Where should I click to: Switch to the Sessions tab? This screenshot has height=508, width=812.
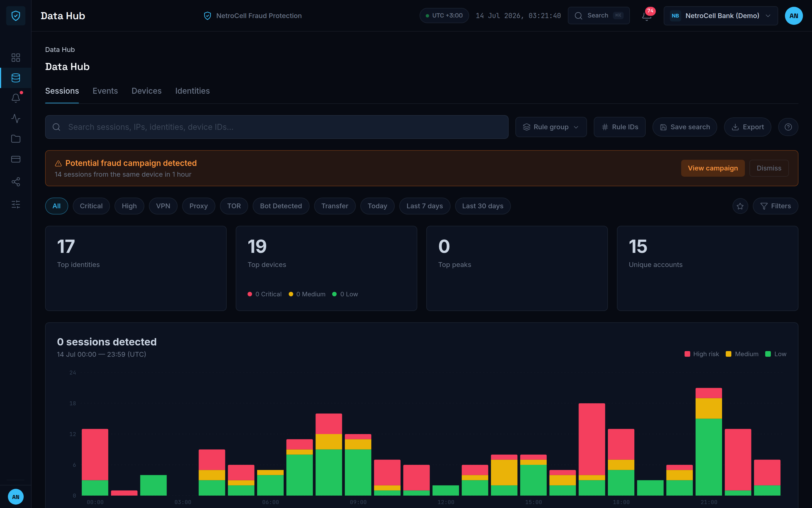[62, 91]
